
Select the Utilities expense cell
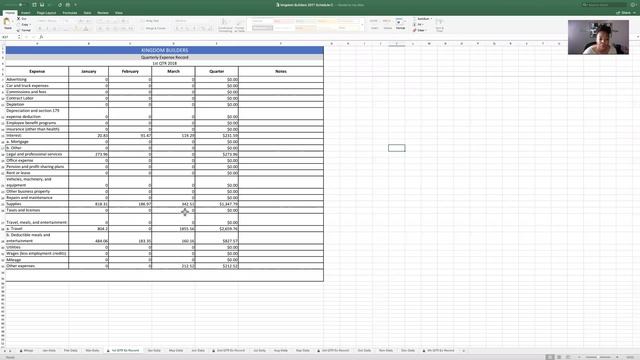pyautogui.click(x=37, y=247)
